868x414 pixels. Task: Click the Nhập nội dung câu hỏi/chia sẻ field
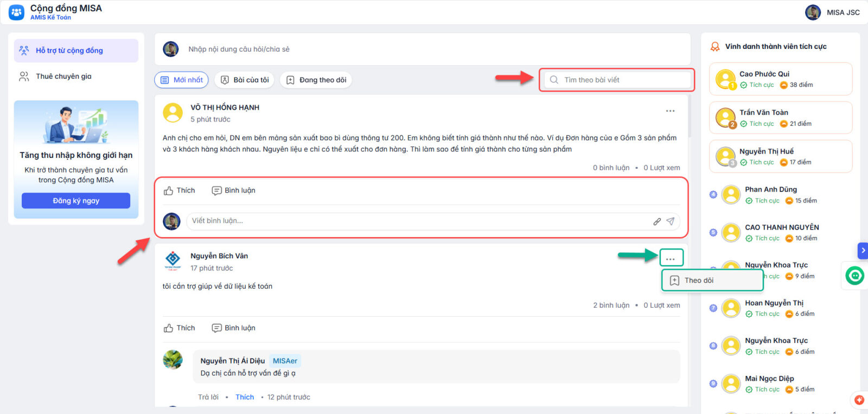pyautogui.click(x=422, y=49)
